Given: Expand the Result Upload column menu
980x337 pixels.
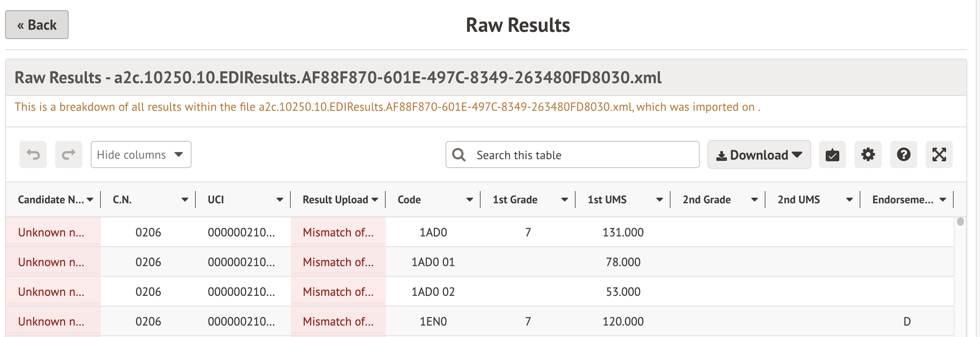Looking at the screenshot, I should pos(375,200).
